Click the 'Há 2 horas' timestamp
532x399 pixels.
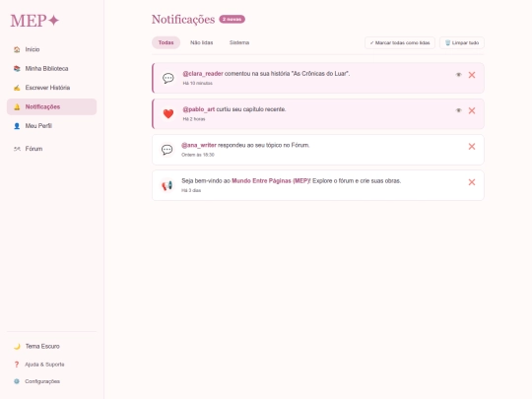pos(194,119)
